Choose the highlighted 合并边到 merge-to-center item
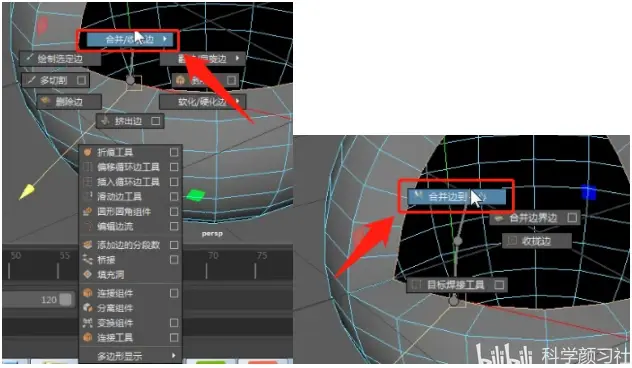Image resolution: width=632 pixels, height=368 pixels. point(456,196)
